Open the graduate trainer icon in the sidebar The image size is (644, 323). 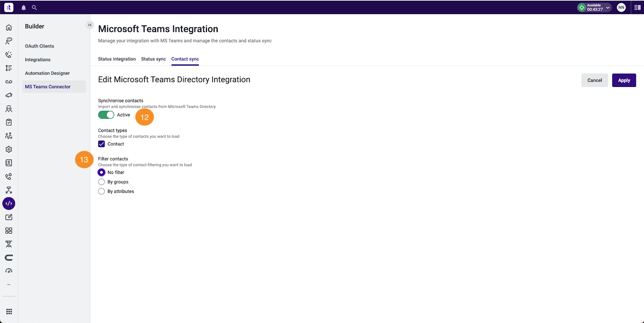pos(9,244)
